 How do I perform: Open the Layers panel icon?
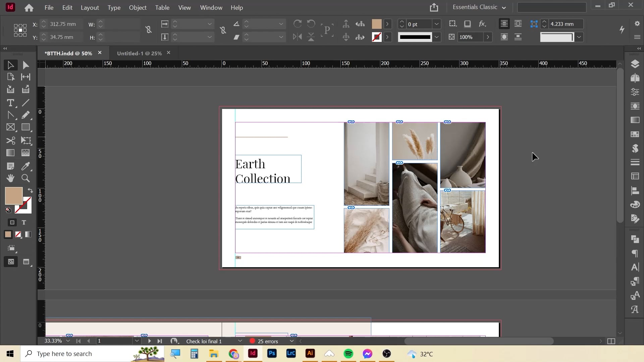pos(635,64)
